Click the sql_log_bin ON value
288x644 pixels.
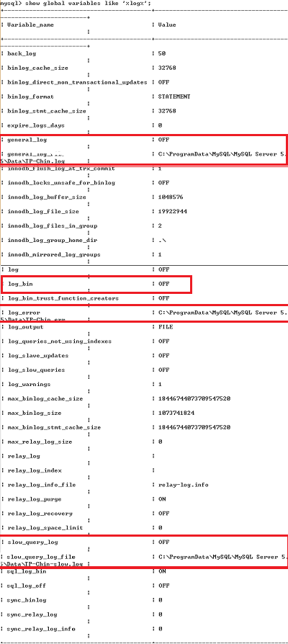tap(162, 571)
